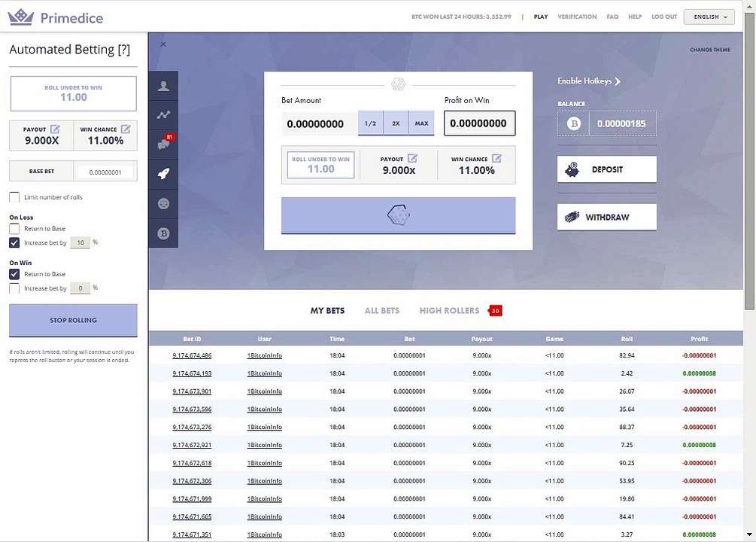
Task: Edit payout icon in center bet box
Action: pyautogui.click(x=412, y=158)
